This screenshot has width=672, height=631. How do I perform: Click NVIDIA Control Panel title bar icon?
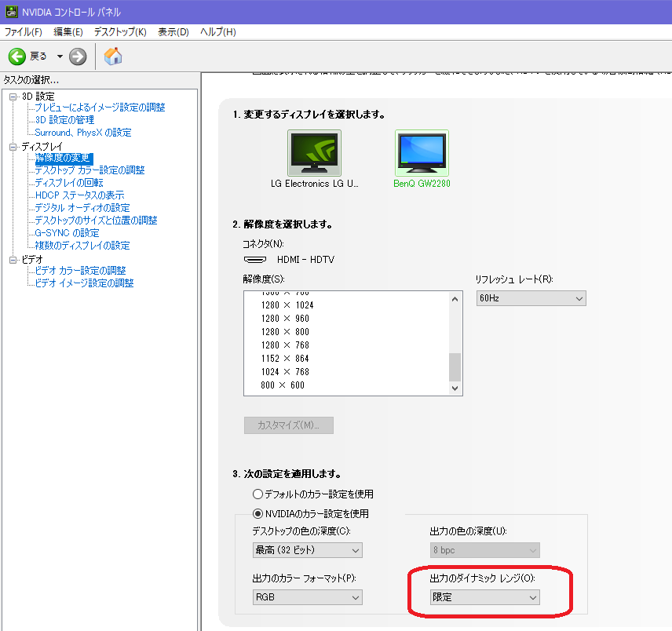[x=10, y=12]
